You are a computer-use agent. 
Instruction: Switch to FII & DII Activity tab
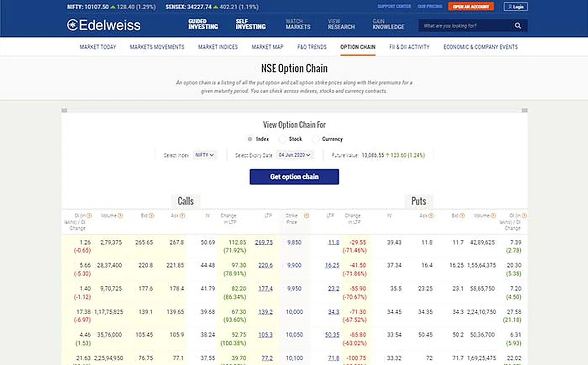pyautogui.click(x=409, y=47)
